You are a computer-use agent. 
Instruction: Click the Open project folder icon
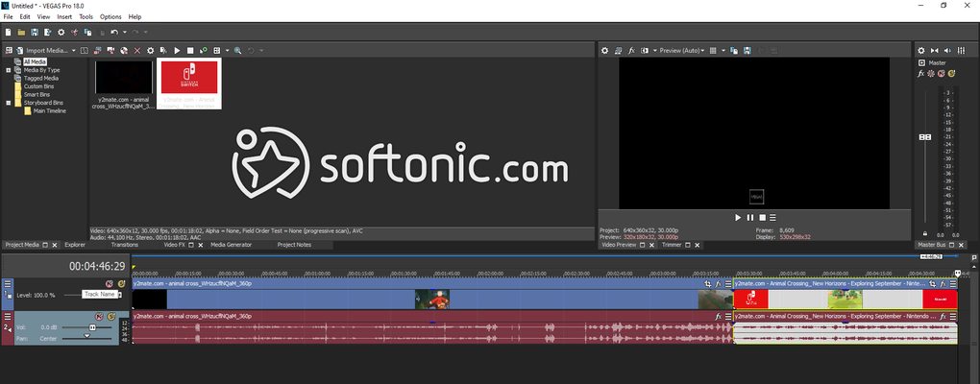(21, 32)
